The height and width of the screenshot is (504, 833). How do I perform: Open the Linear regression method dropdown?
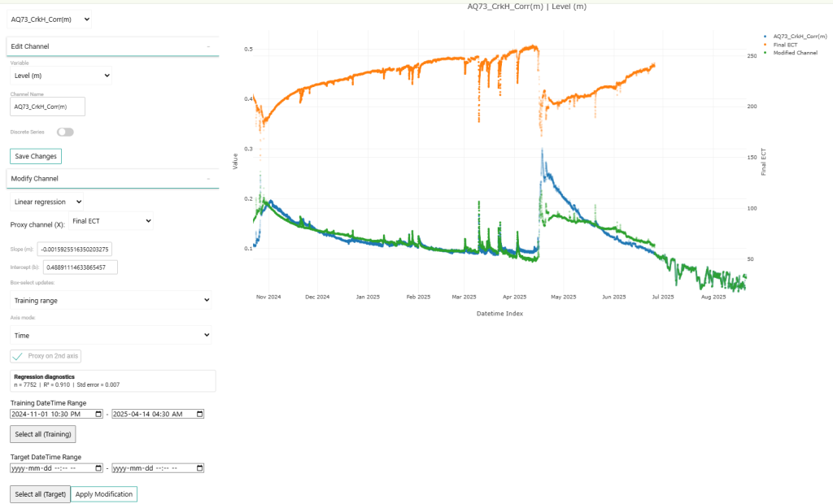(46, 202)
